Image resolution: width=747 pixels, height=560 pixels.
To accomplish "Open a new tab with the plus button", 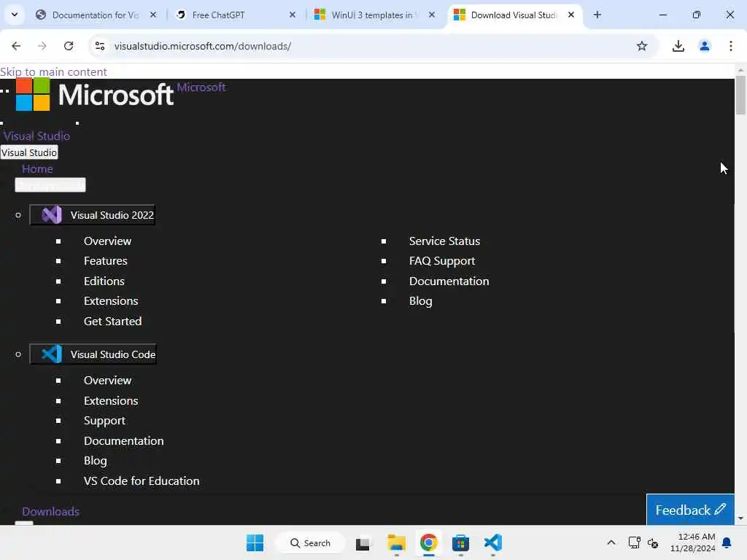I will [x=597, y=15].
